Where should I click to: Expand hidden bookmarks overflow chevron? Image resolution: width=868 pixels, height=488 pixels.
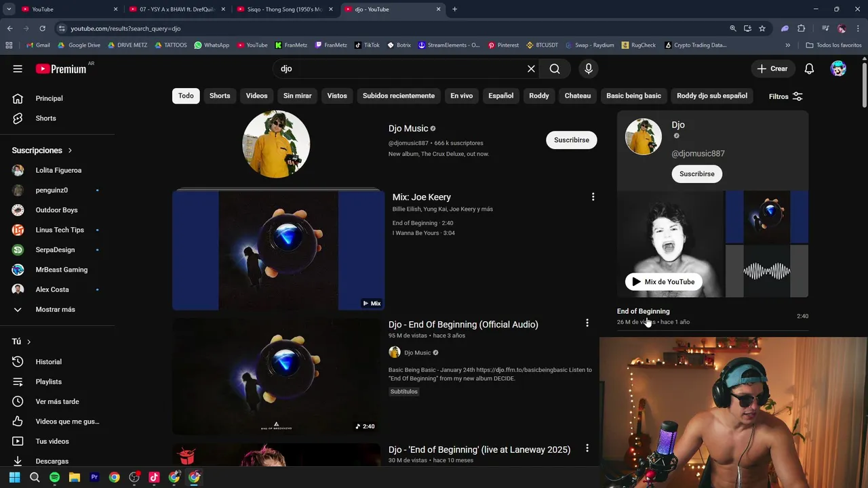[x=787, y=45]
